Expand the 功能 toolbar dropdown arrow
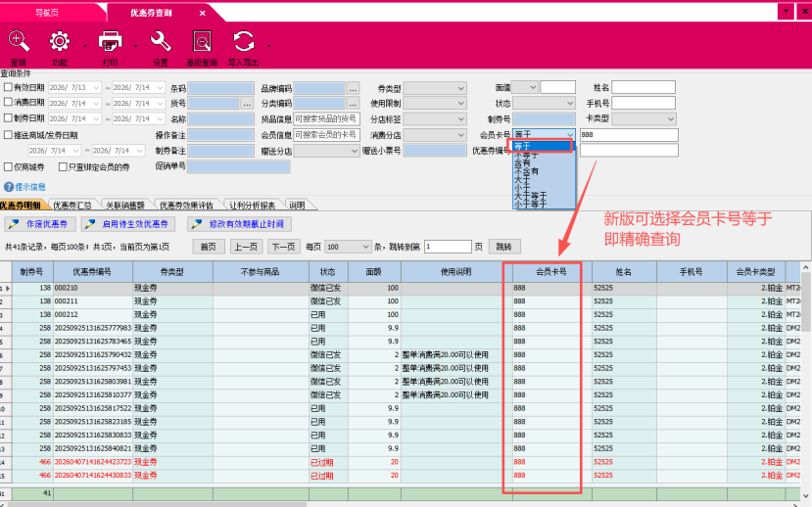This screenshot has width=812, height=507. tap(85, 46)
